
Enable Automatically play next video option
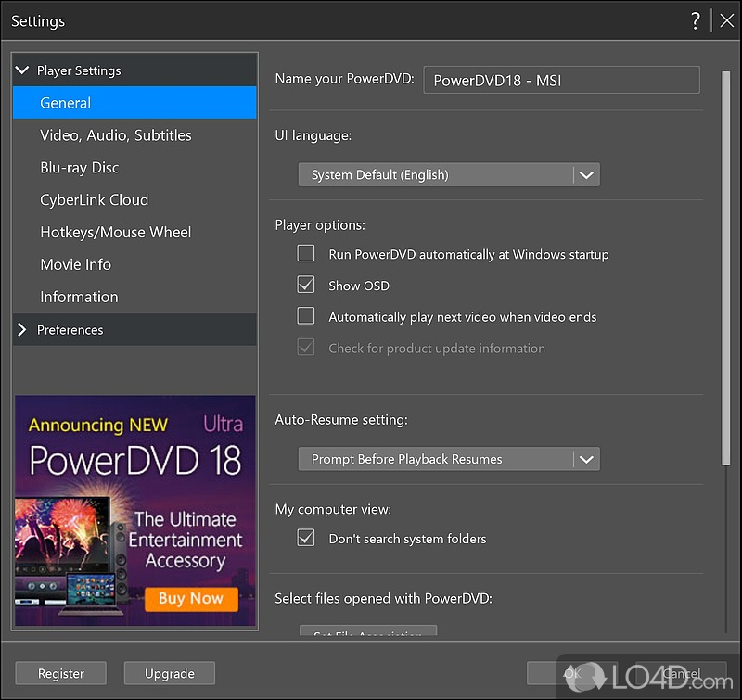pyautogui.click(x=306, y=316)
